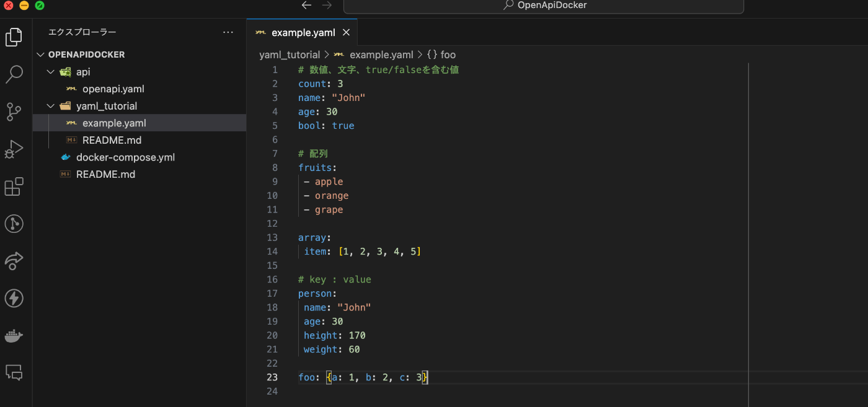This screenshot has height=407, width=868.
Task: Open the Thunder Client lightning icon
Action: tap(14, 299)
